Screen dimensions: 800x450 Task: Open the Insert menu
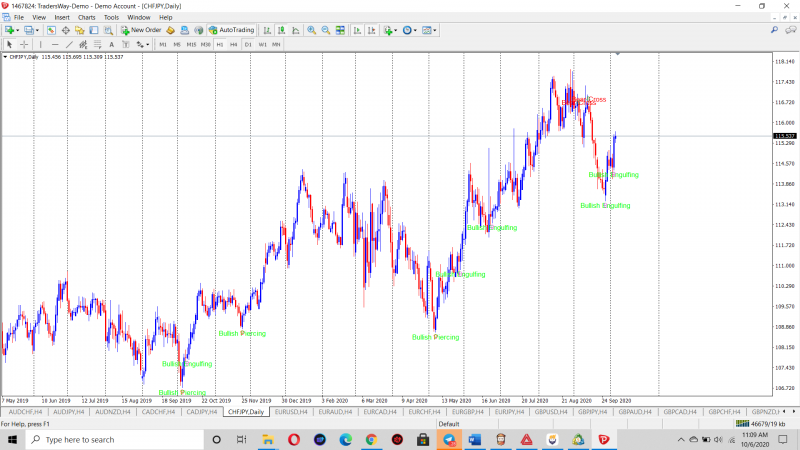[62, 17]
